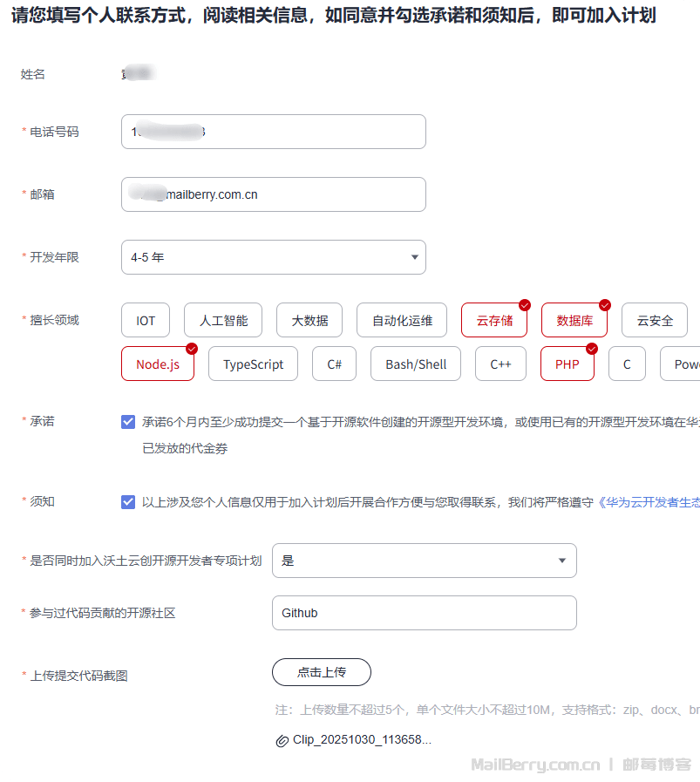The height and width of the screenshot is (782, 700).
Task: Uncheck the 须知 notice checkbox
Action: click(128, 502)
